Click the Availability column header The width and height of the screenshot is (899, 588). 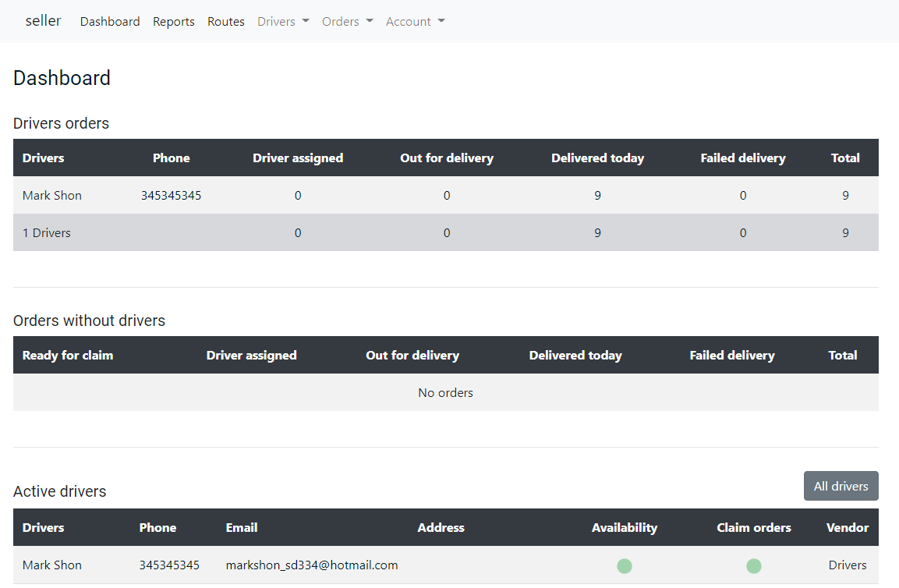click(625, 528)
